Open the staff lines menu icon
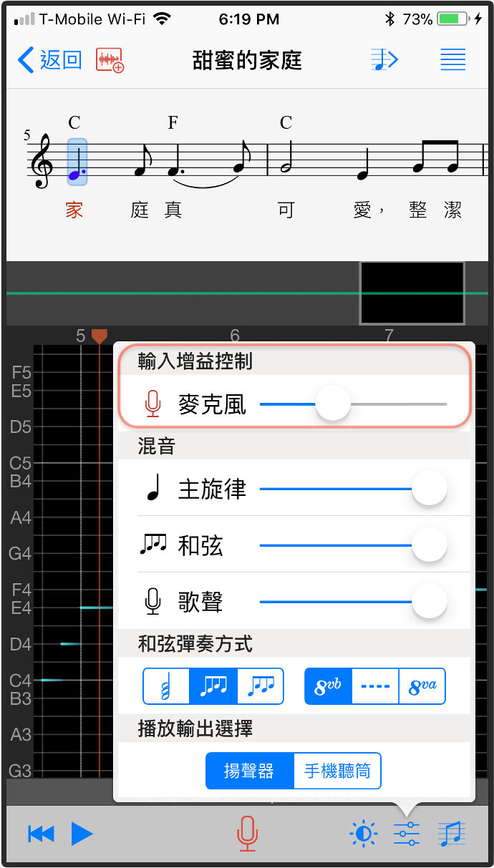 [452, 60]
